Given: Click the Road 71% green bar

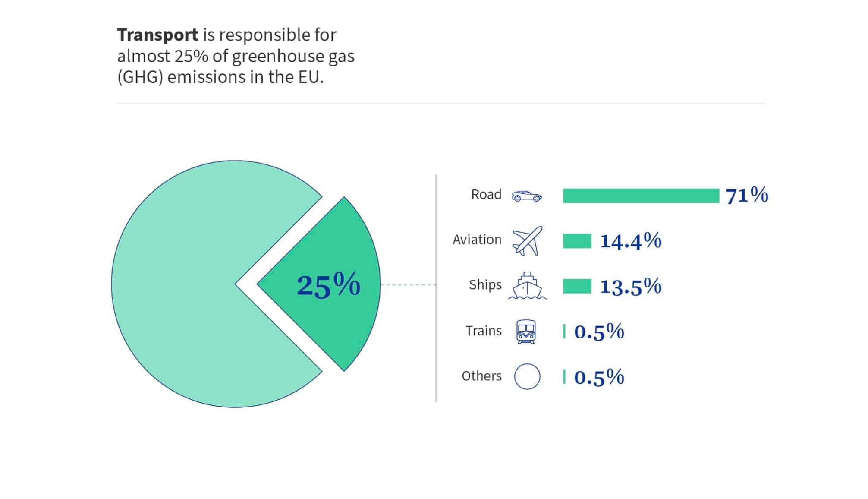Looking at the screenshot, I should [641, 196].
